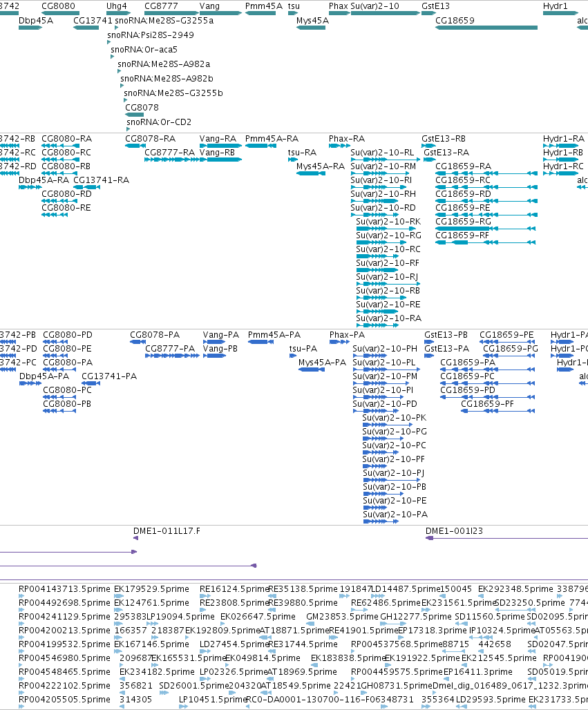
Task: Select the GstE13 gene label
Action: tap(435, 6)
